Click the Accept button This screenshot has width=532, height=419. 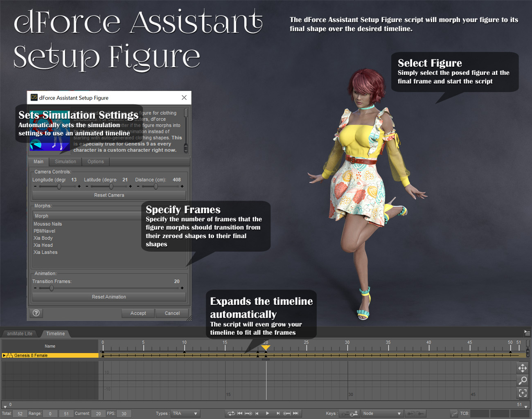(x=138, y=313)
